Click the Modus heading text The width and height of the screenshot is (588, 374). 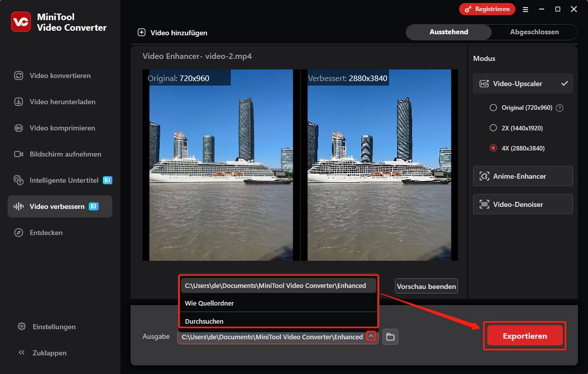click(x=484, y=58)
